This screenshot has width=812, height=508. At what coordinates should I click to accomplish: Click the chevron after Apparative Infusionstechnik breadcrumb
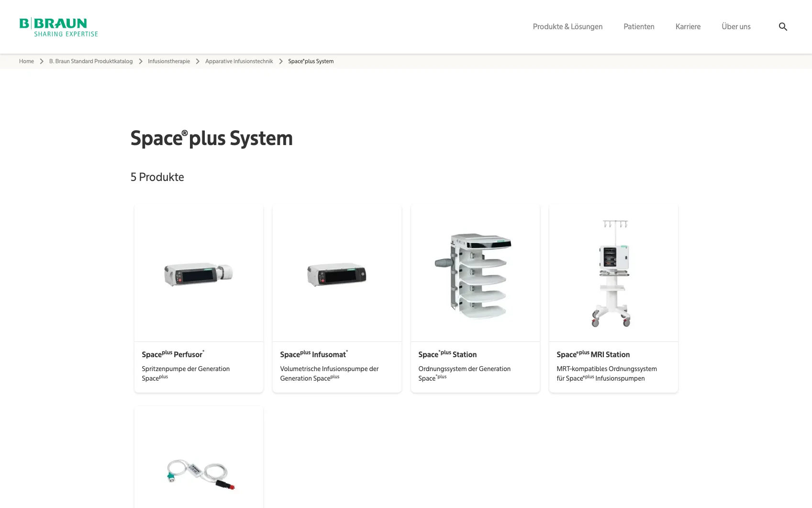pos(281,61)
